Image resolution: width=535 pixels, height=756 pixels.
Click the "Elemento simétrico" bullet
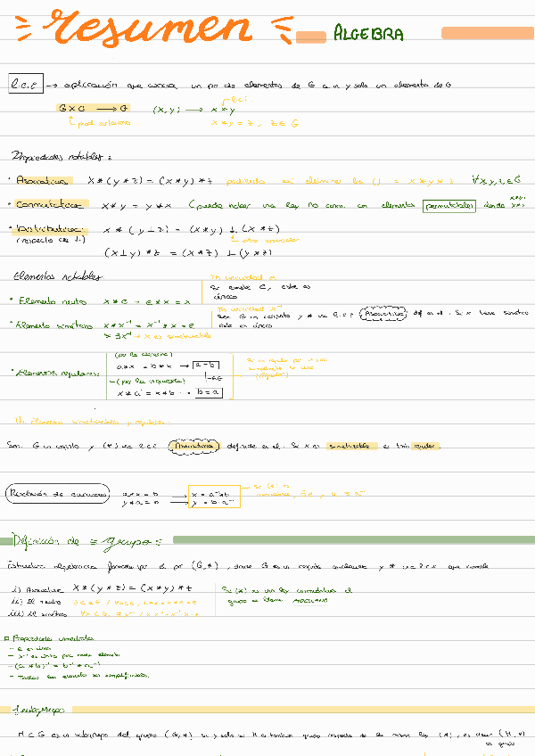[53, 326]
